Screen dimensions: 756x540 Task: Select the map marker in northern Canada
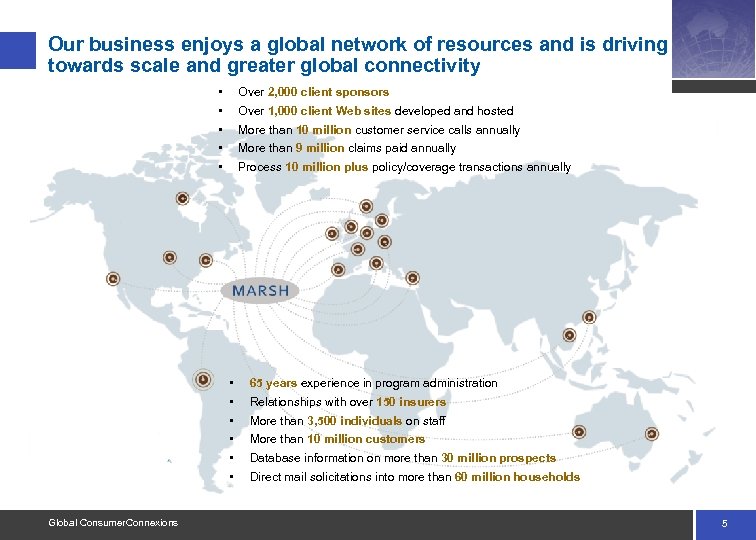click(182, 198)
